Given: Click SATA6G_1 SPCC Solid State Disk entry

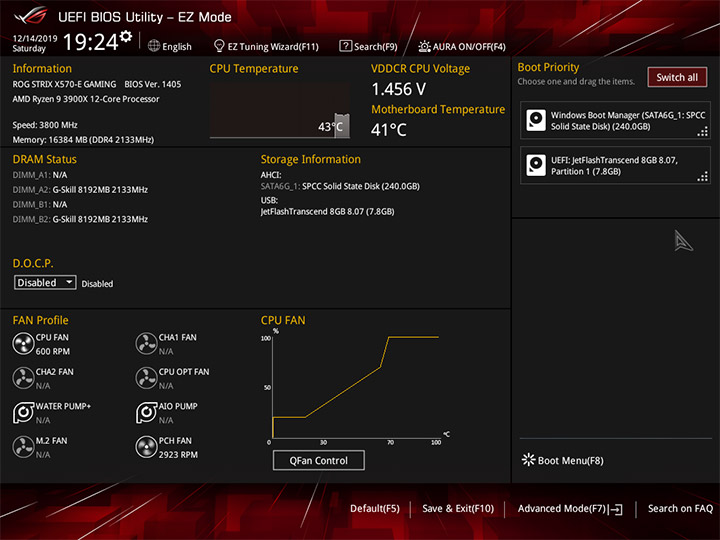Looking at the screenshot, I should (x=340, y=186).
